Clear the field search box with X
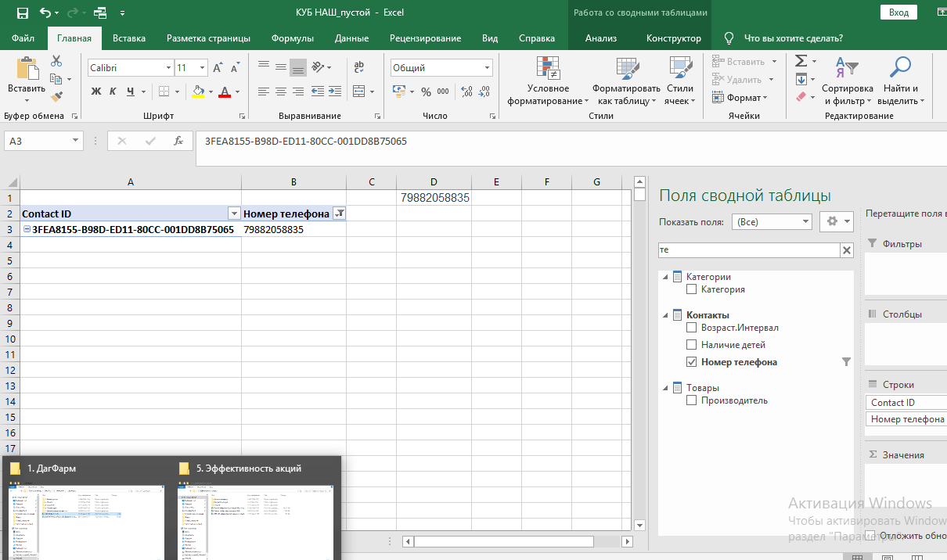Viewport: 947px width, 560px height. [x=846, y=250]
